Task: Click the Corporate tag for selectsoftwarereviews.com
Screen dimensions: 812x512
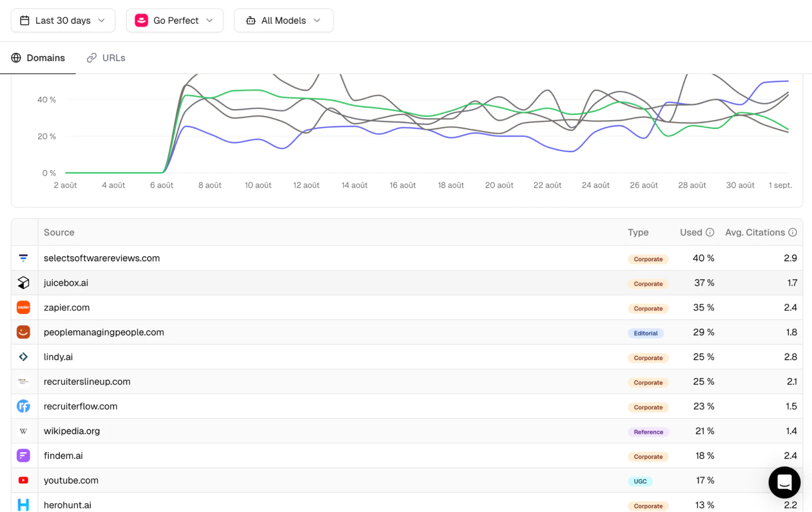Action: click(x=648, y=259)
